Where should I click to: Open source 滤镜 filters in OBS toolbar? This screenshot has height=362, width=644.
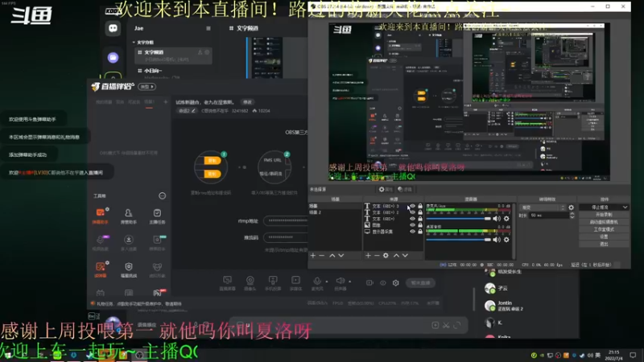pyautogui.click(x=405, y=189)
